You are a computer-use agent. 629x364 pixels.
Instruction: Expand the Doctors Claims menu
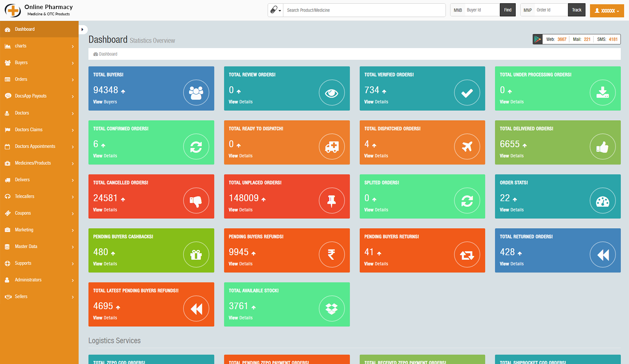[39, 130]
